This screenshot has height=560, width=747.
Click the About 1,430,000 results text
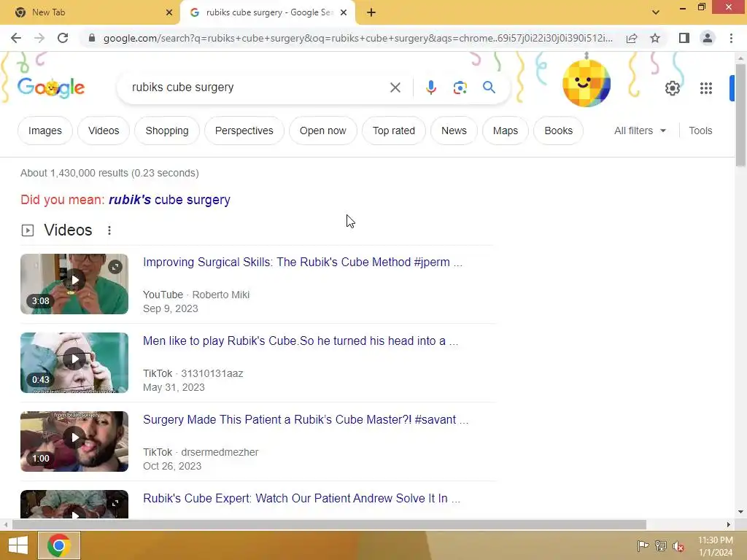coord(109,173)
